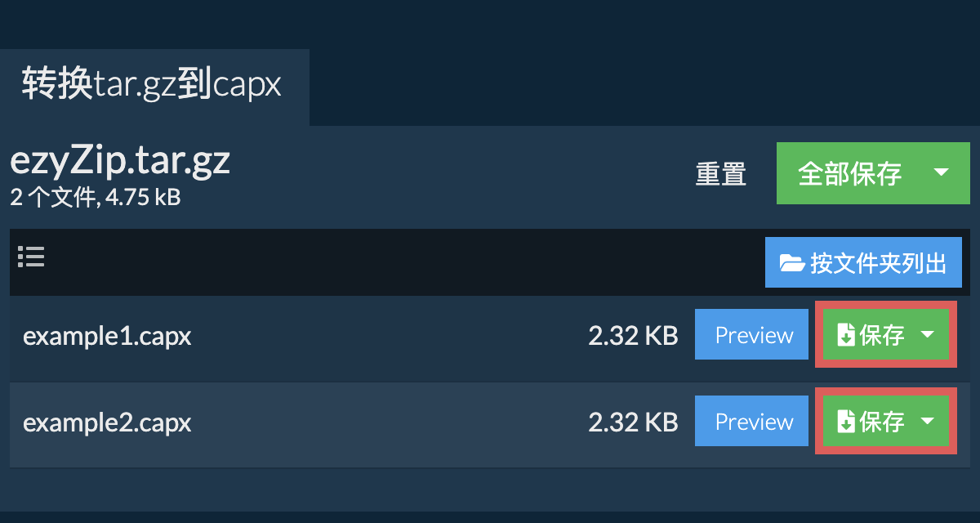Click the 全部保存 save all button
This screenshot has width=980, height=523.
click(850, 173)
